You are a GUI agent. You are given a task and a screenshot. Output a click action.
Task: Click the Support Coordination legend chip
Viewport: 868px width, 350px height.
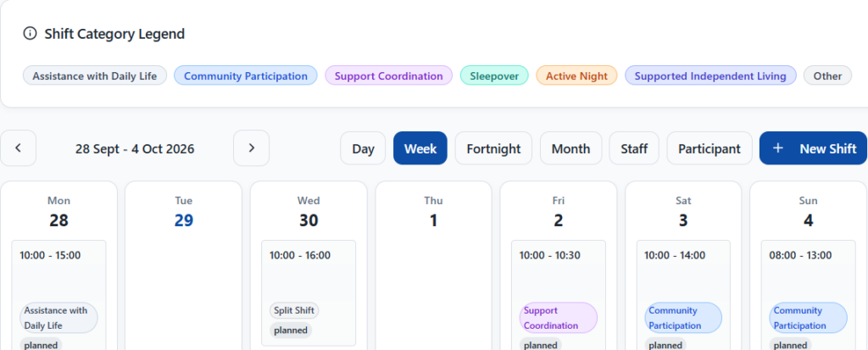click(x=388, y=76)
